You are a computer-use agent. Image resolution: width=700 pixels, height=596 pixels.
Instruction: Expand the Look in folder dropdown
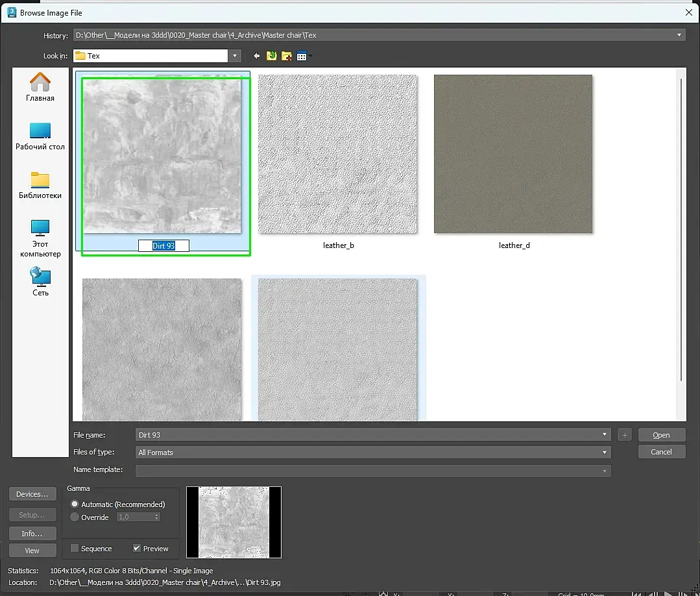point(235,56)
